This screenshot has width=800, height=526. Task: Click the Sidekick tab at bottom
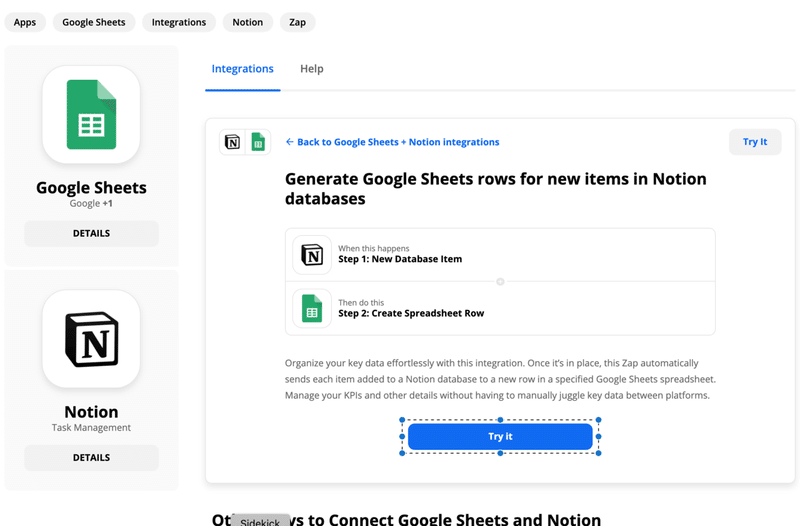(260, 521)
